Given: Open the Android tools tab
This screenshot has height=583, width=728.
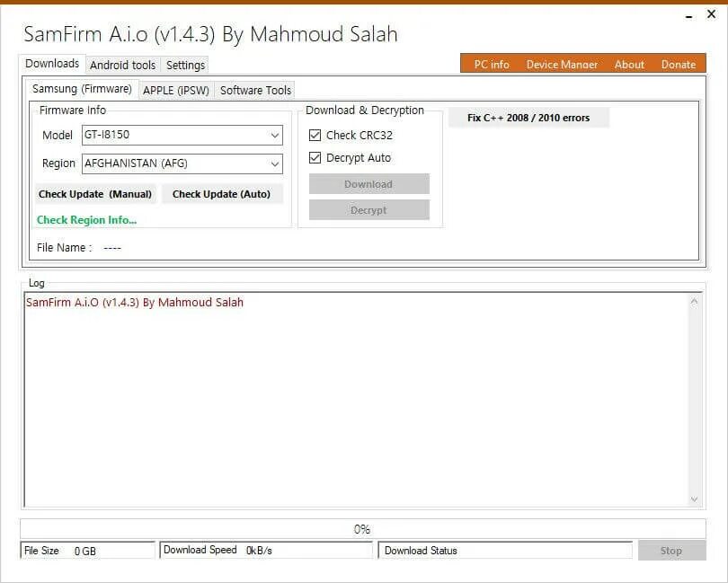Looking at the screenshot, I should tap(122, 65).
